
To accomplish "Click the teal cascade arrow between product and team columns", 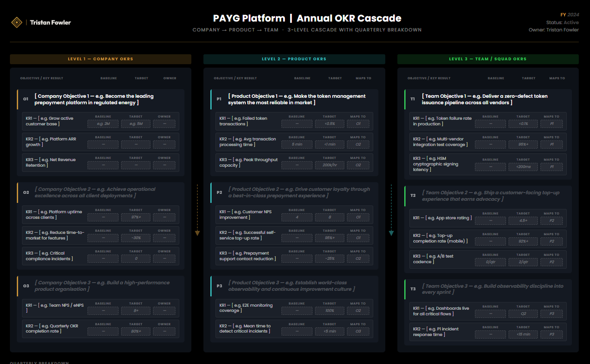I will click(391, 232).
